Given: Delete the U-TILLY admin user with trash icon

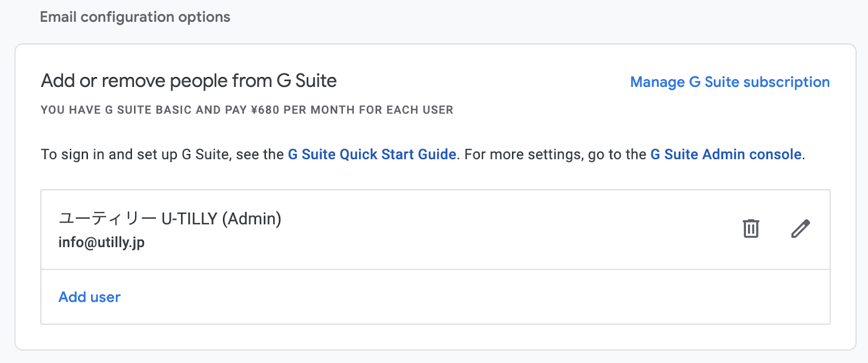Looking at the screenshot, I should point(751,228).
